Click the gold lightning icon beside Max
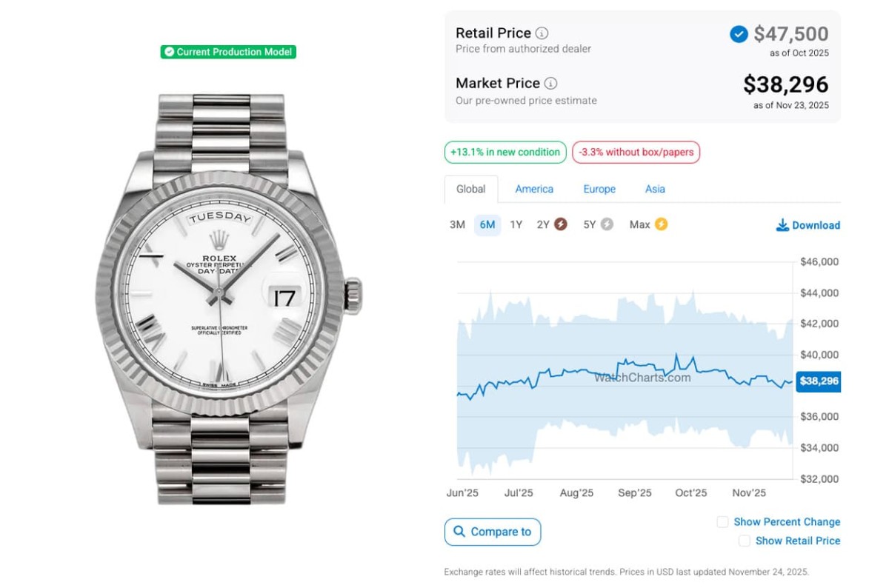The image size is (889, 588). tap(661, 224)
